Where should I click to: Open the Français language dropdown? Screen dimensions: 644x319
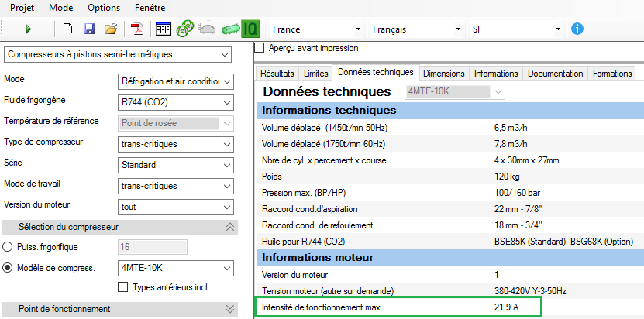(x=415, y=29)
